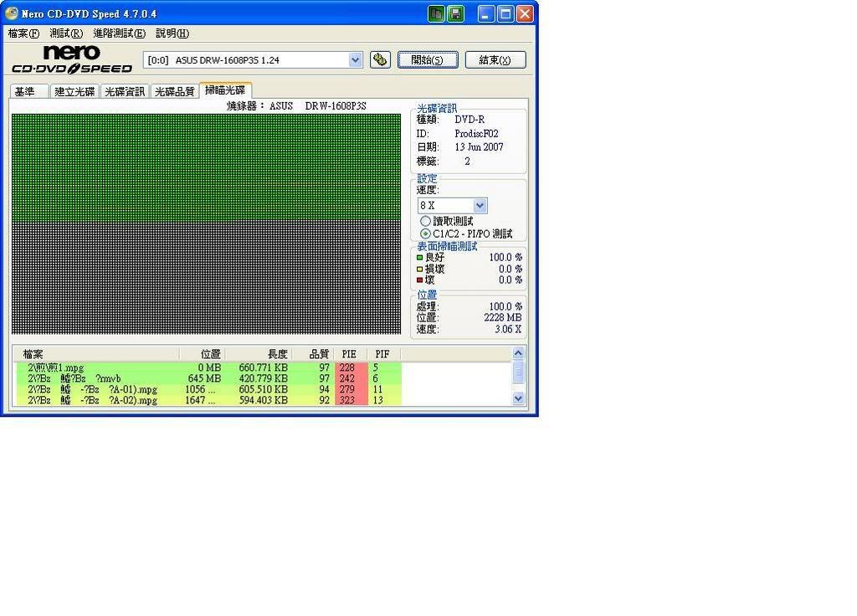Click the Nero CD-DVD Speed logo
Viewport: 857px width, 616px height.
(x=71, y=59)
